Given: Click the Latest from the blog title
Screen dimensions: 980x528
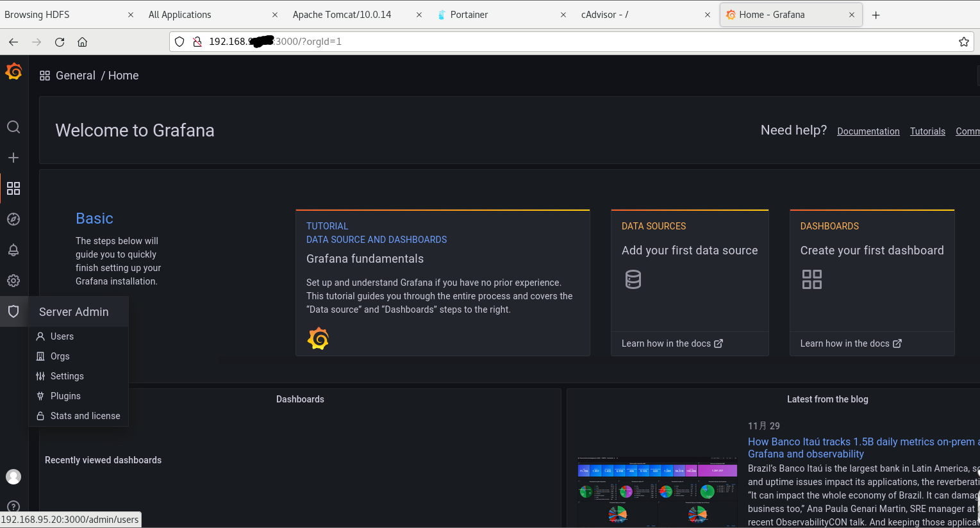Looking at the screenshot, I should [827, 399].
